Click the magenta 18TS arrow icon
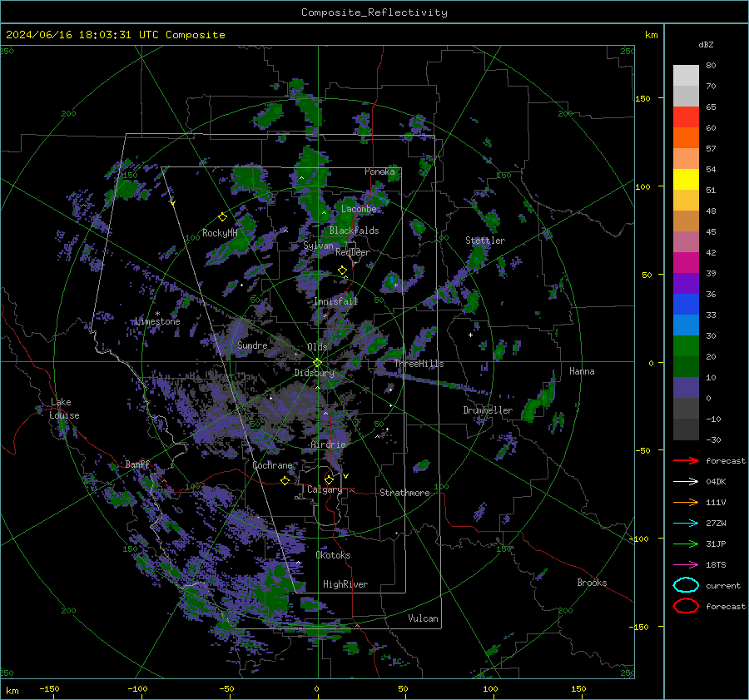 686,565
